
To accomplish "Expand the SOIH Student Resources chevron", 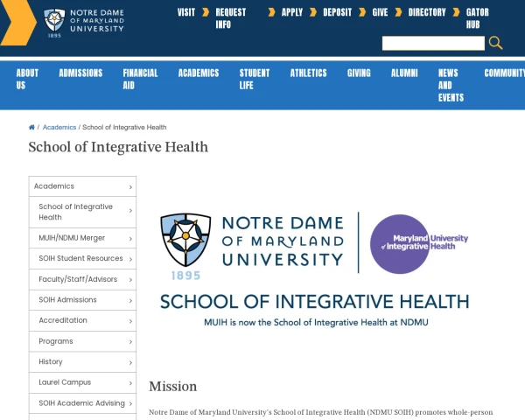I will pos(130,259).
